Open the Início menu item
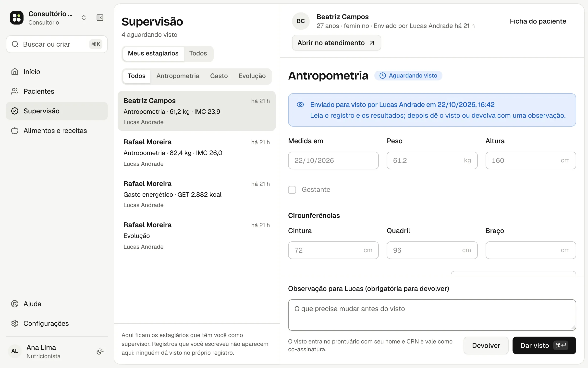Viewport: 588px width, 368px height. 57,72
